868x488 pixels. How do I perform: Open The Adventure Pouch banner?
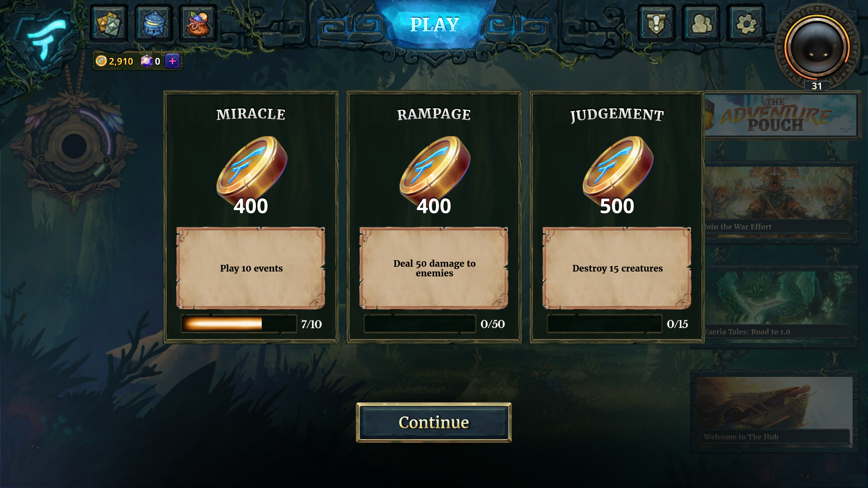tap(781, 115)
